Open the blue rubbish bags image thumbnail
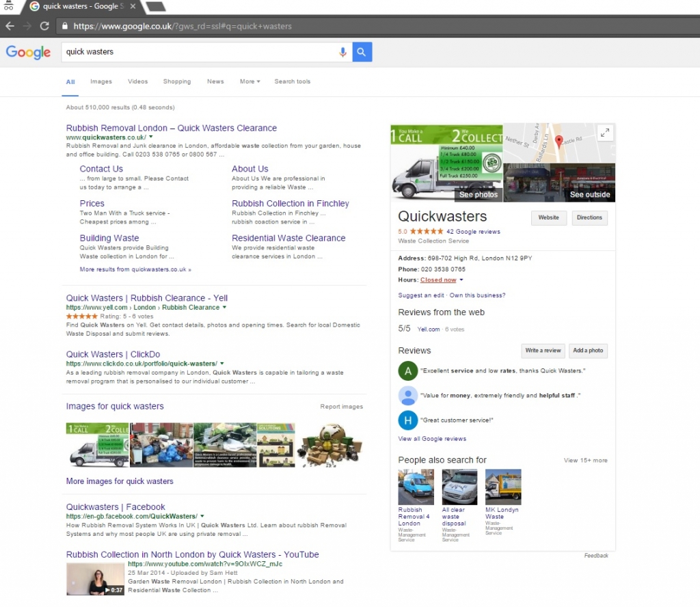The image size is (700, 607). (161, 445)
